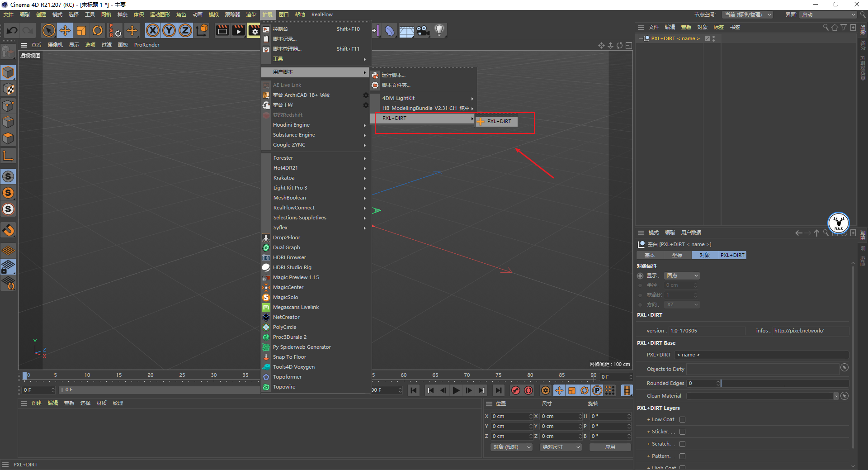Toggle the magnet snap icon

coord(9,230)
